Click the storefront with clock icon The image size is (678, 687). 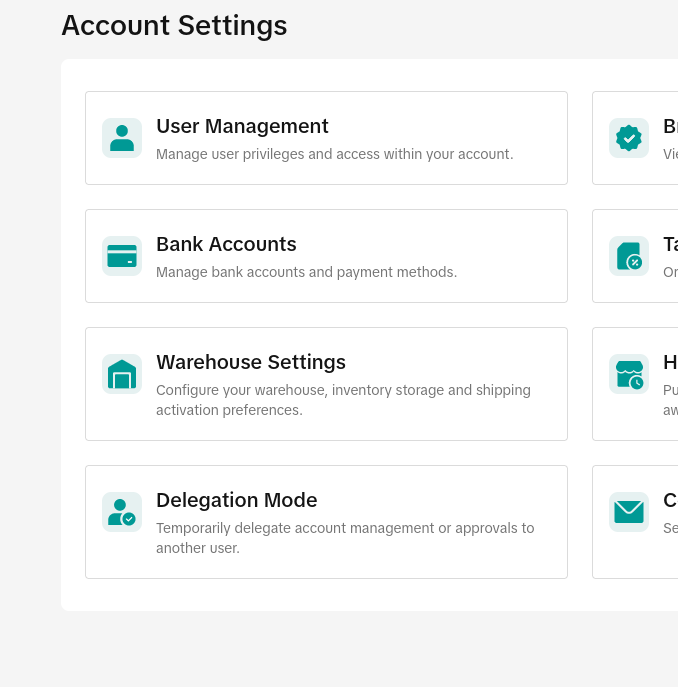(629, 374)
